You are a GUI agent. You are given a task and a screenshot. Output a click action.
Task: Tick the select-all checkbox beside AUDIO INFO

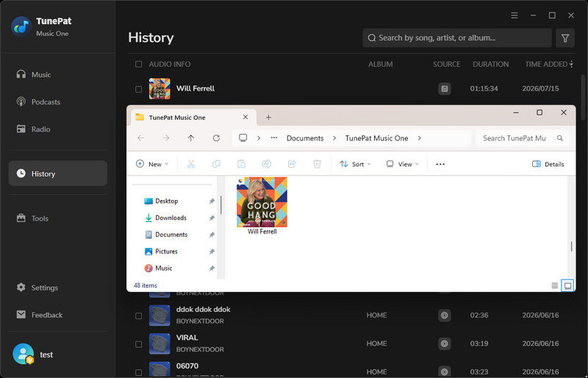point(138,64)
